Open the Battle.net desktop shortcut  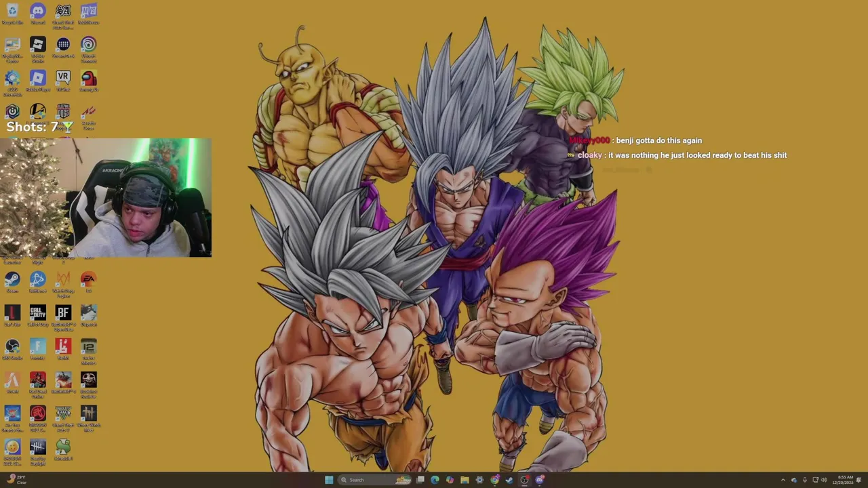pyautogui.click(x=38, y=282)
